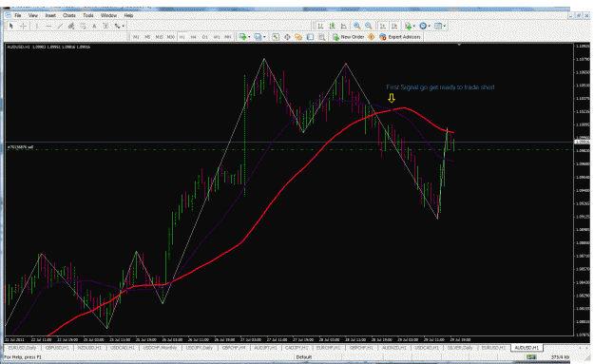Screen dimensions: 594x364
Task: Click the sell order label on chart
Action: point(21,147)
